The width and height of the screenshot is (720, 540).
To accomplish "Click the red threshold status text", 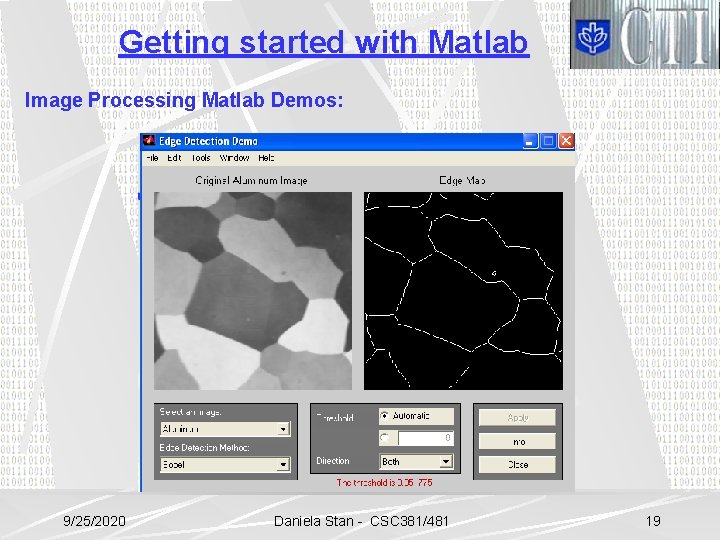I will pos(384,483).
